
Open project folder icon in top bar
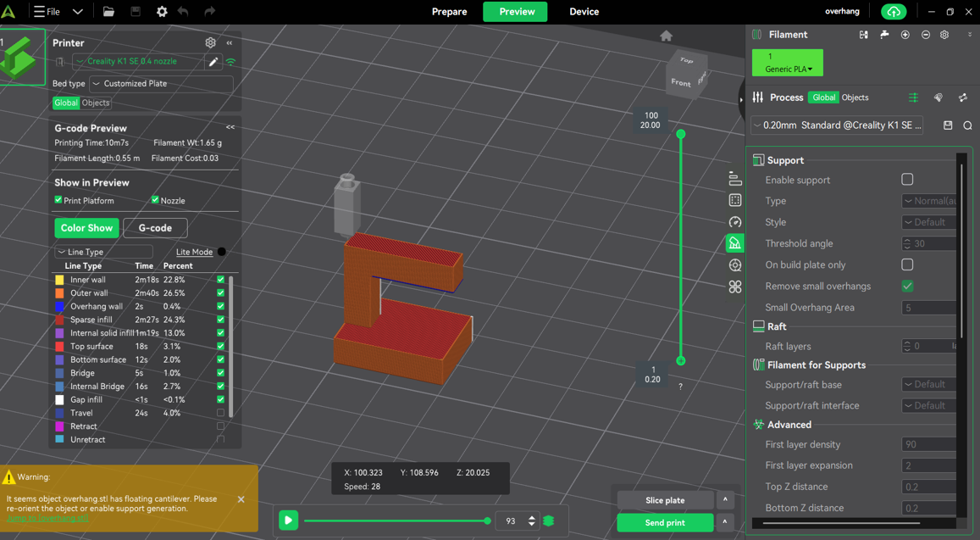point(108,11)
